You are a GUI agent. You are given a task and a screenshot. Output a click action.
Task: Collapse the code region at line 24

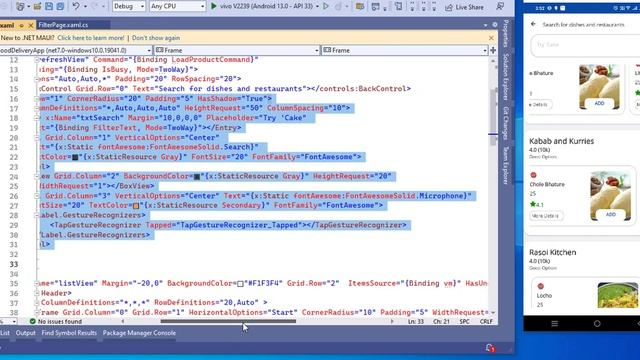(36, 176)
